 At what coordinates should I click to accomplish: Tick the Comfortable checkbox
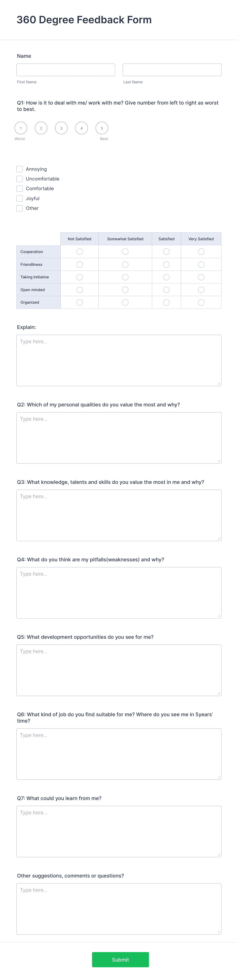click(19, 189)
